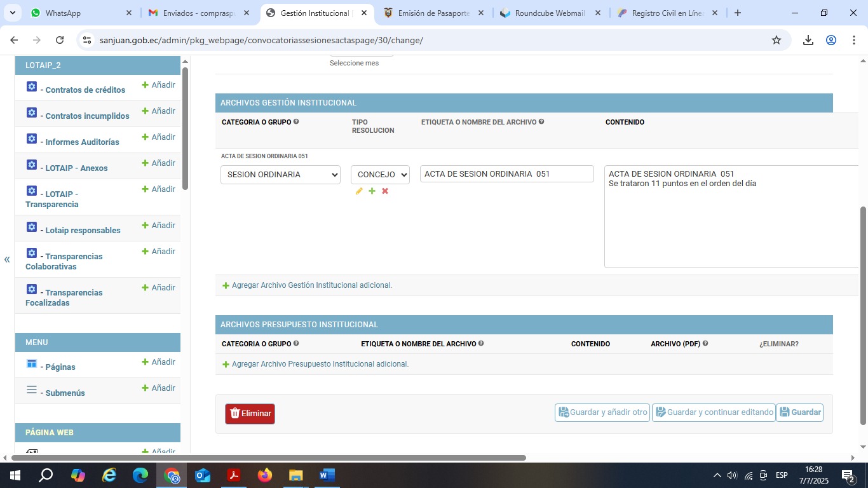The image size is (868, 488).
Task: Switch to the Roundcube Webmail tab
Action: (546, 13)
